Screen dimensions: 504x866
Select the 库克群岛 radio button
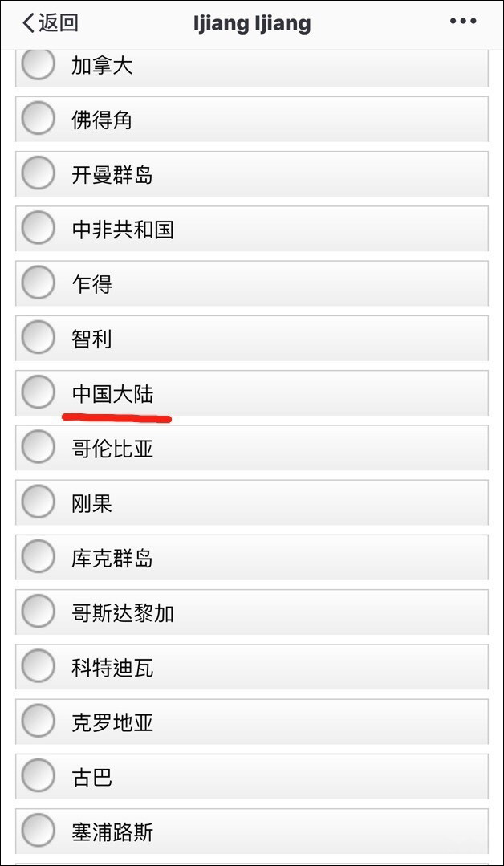pyautogui.click(x=39, y=558)
